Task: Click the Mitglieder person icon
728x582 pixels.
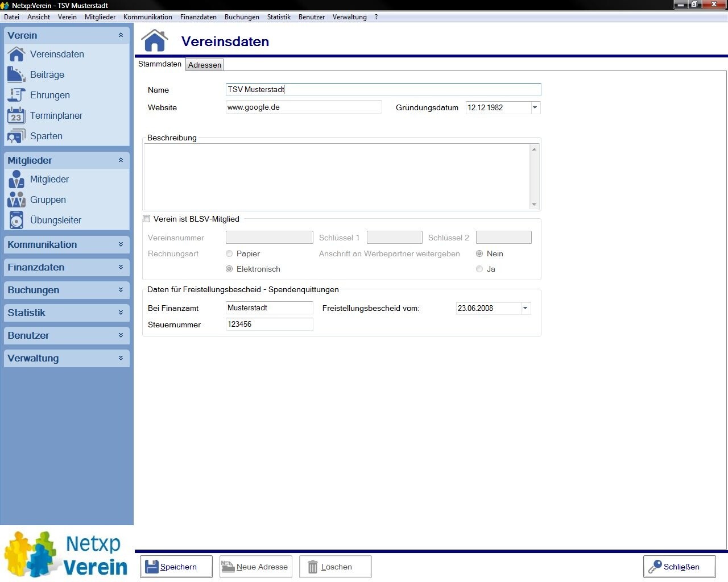Action: point(16,179)
